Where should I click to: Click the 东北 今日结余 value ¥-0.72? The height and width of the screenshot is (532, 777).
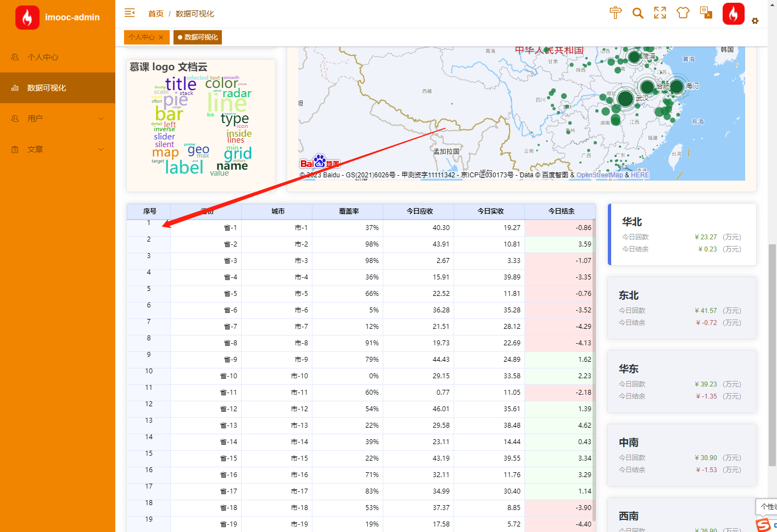click(706, 323)
